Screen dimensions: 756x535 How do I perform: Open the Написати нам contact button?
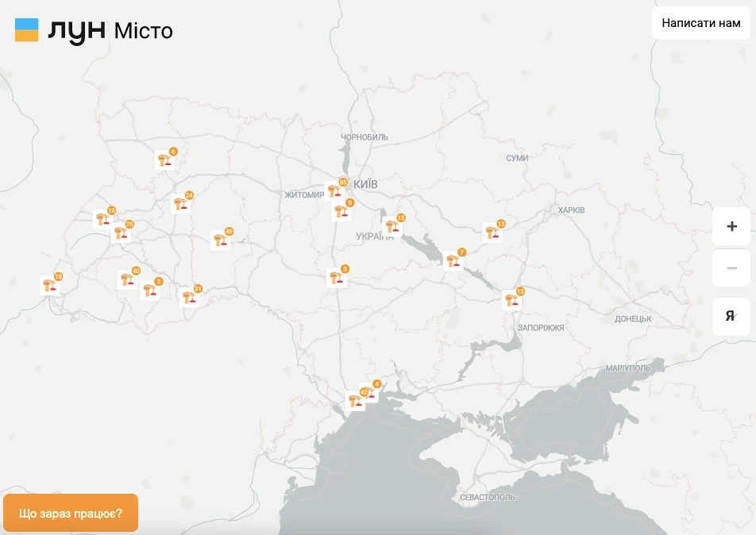coord(700,23)
